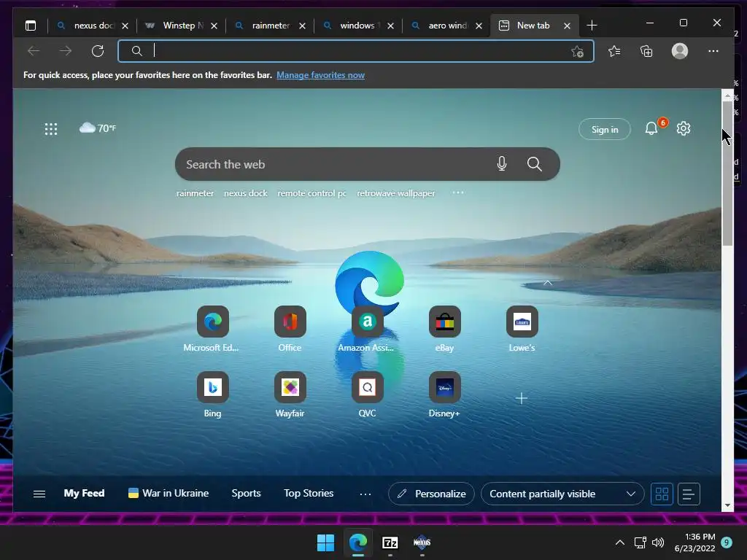Open the taskbar clock and date

(x=695, y=542)
